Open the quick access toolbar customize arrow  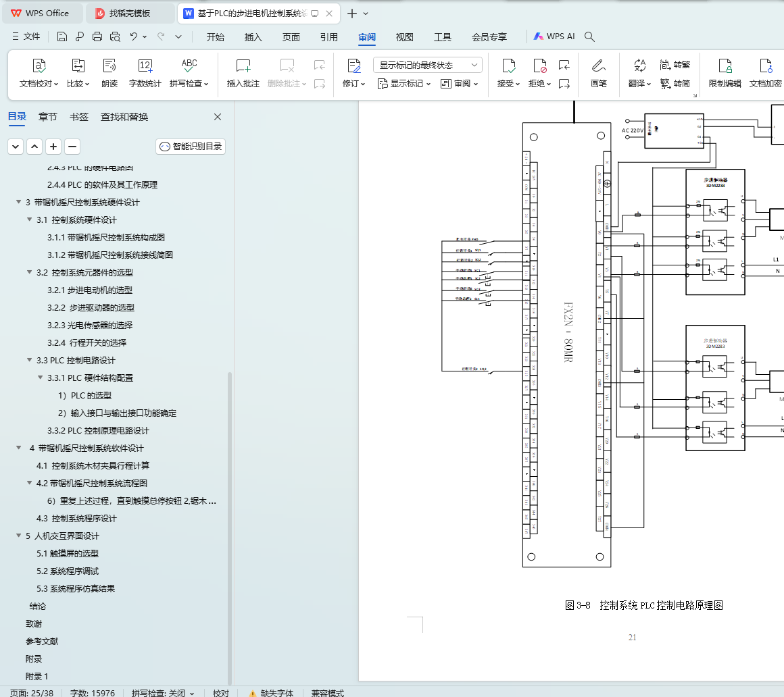pyautogui.click(x=178, y=36)
